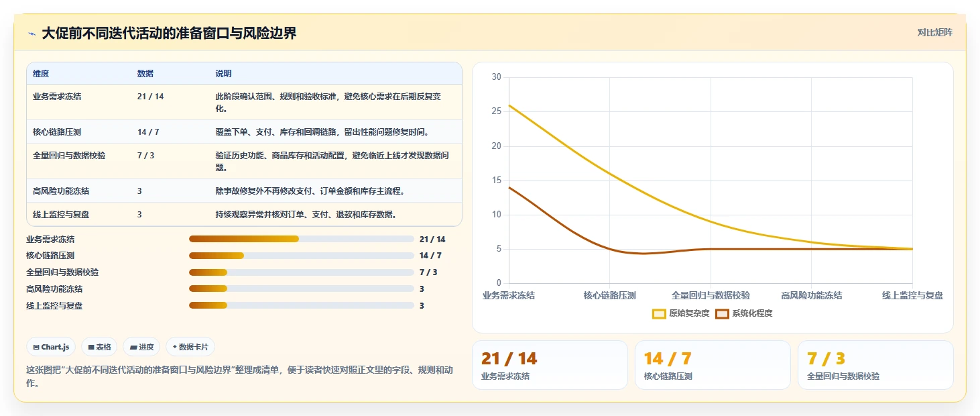Click the value 3 in 线上监控与复盘 table row
The height and width of the screenshot is (416, 980).
[x=139, y=215]
